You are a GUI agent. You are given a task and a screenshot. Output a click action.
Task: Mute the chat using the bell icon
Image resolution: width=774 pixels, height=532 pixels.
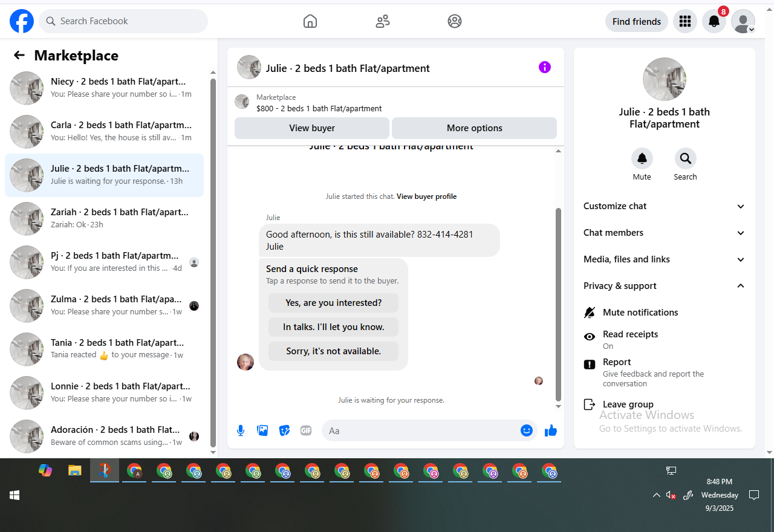(x=642, y=158)
